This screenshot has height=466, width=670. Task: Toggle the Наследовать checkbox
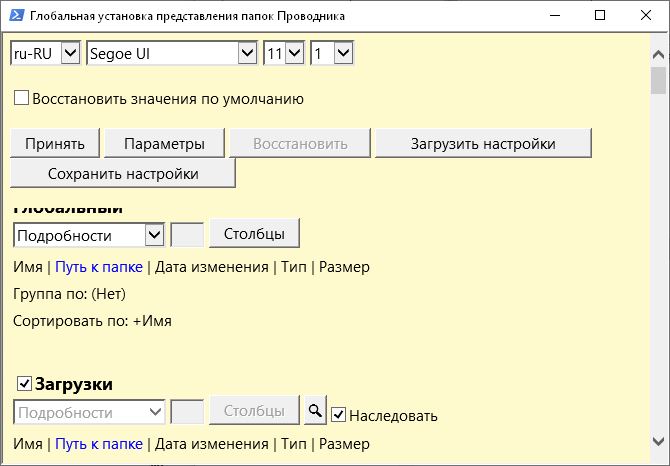click(339, 415)
